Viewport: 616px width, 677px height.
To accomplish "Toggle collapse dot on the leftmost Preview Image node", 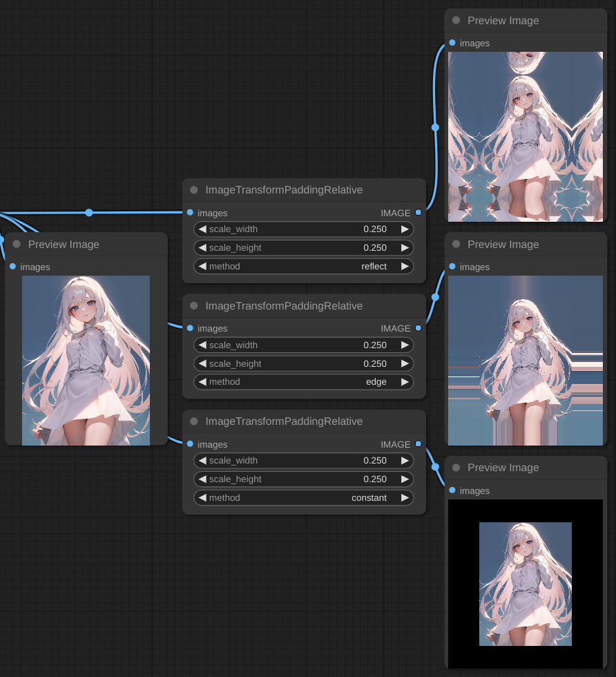I will coord(17,245).
